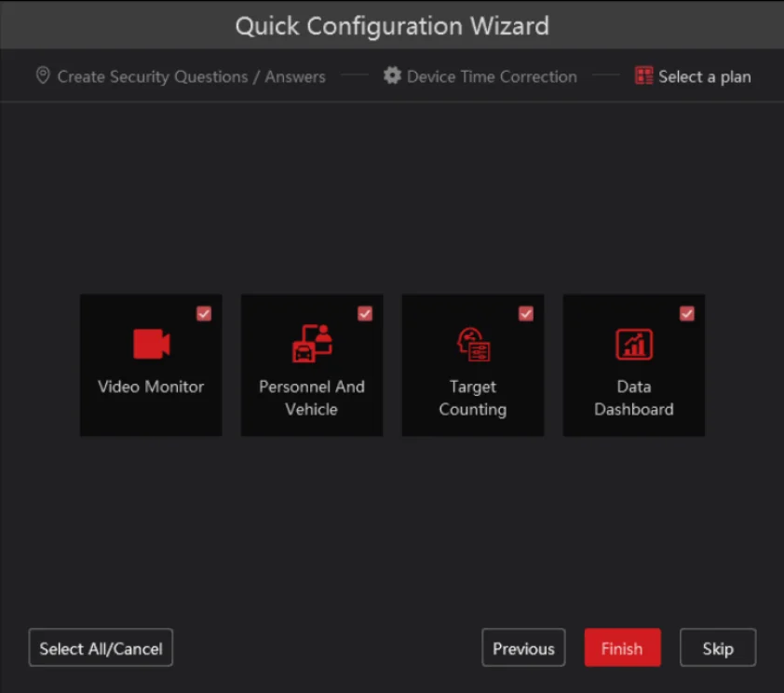784x693 pixels.
Task: Select the Video Monitor label text
Action: [151, 387]
